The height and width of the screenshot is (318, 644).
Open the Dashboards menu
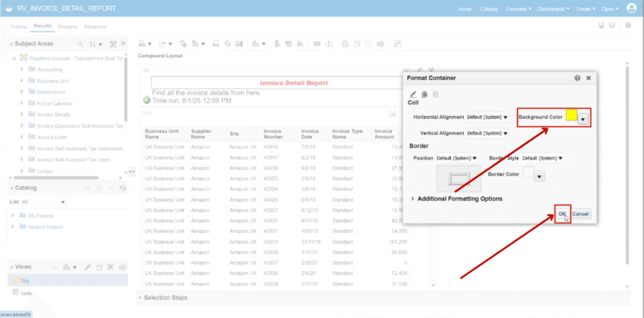(x=553, y=9)
